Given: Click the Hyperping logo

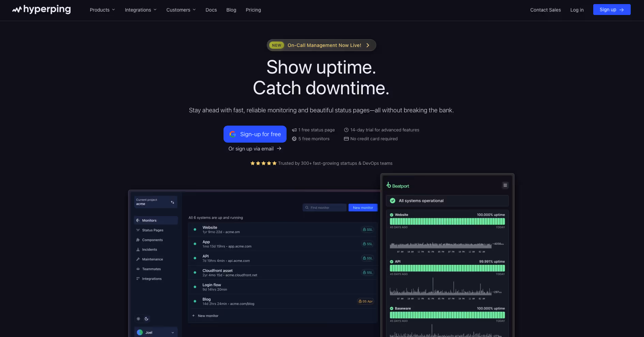Looking at the screenshot, I should pyautogui.click(x=41, y=10).
